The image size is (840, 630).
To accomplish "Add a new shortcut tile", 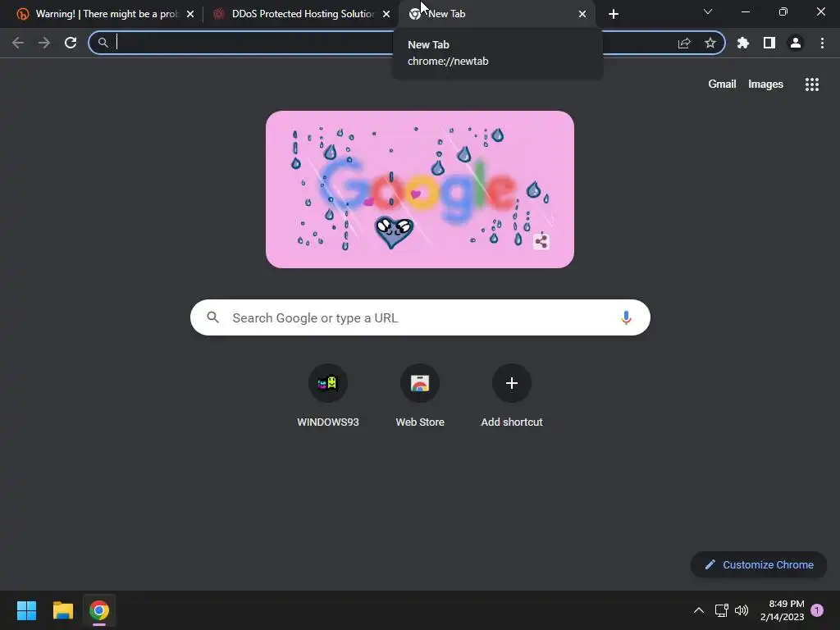I will pos(512,395).
